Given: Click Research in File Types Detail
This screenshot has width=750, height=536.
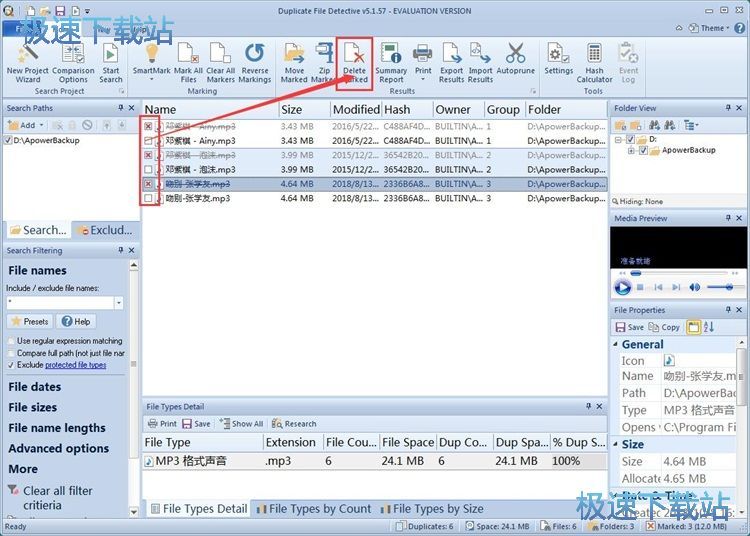Looking at the screenshot, I should [294, 424].
